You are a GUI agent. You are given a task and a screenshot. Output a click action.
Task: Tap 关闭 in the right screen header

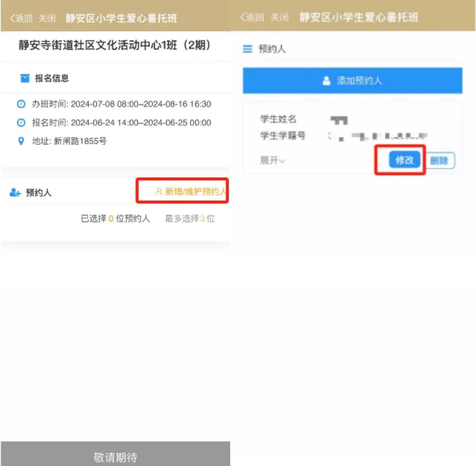coord(279,18)
